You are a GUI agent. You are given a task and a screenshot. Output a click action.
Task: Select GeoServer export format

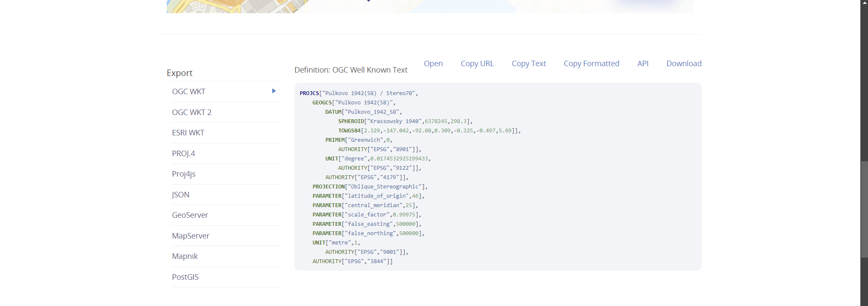(190, 215)
